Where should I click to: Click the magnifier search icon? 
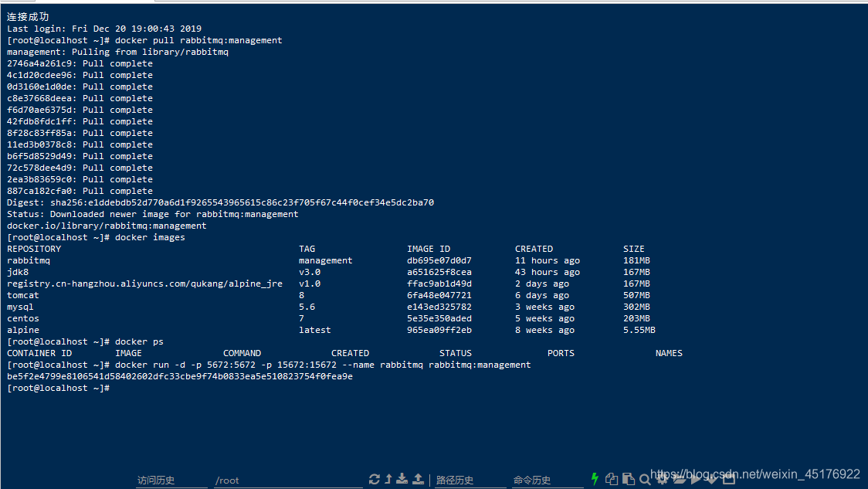tap(645, 480)
